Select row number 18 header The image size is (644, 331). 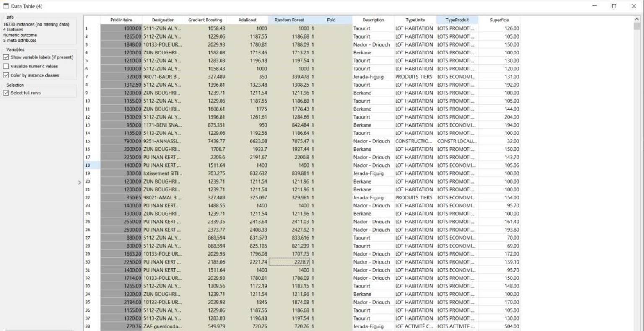[x=92, y=165]
